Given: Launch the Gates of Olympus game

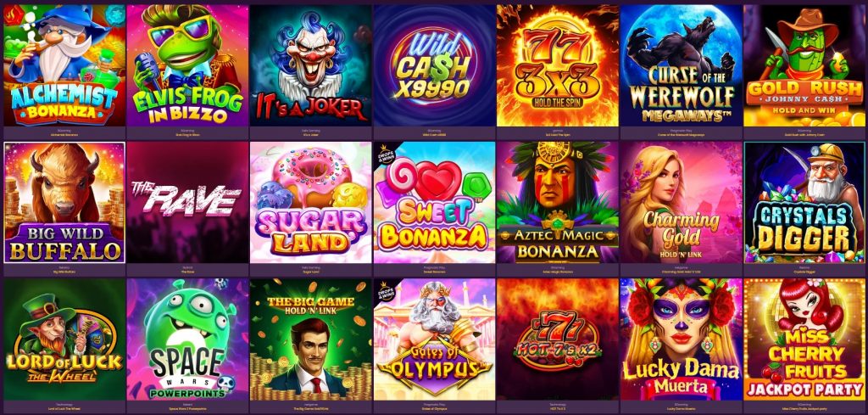Looking at the screenshot, I should point(435,339).
